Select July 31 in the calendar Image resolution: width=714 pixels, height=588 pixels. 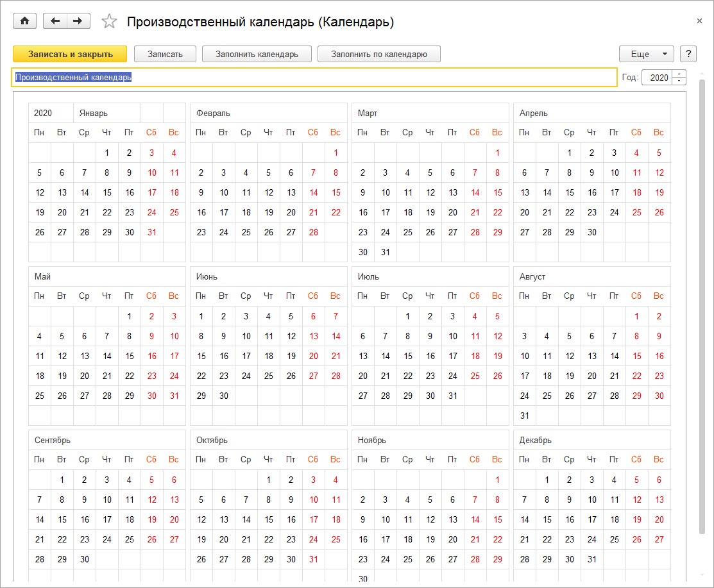click(x=452, y=396)
